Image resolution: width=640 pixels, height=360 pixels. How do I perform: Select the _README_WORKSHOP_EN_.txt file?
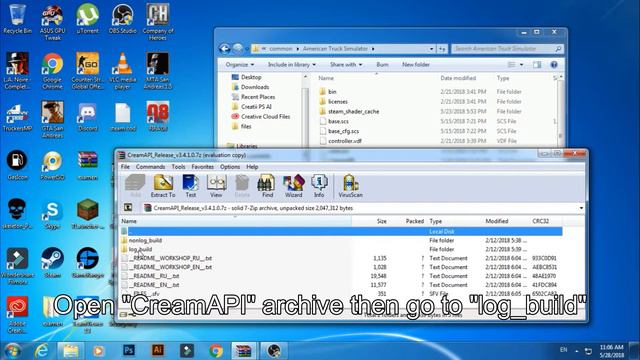[x=170, y=267]
